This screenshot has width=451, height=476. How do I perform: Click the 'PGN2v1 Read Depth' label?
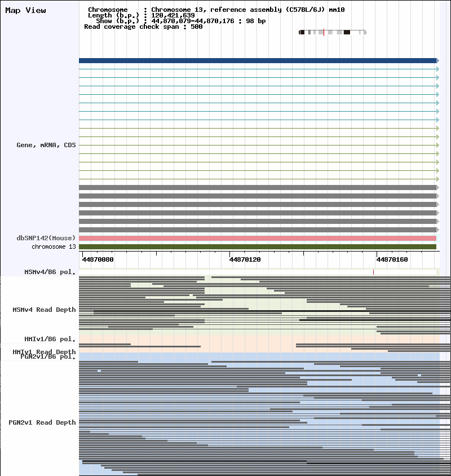point(42,422)
